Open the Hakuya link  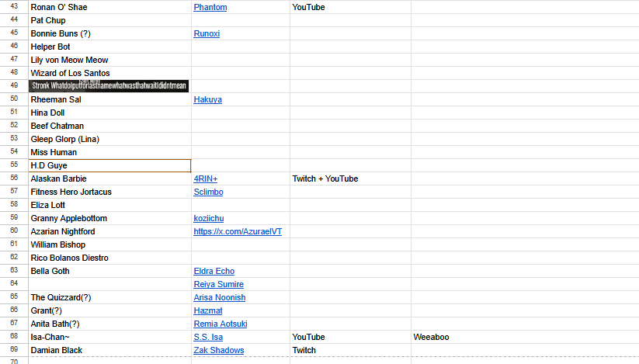[208, 100]
